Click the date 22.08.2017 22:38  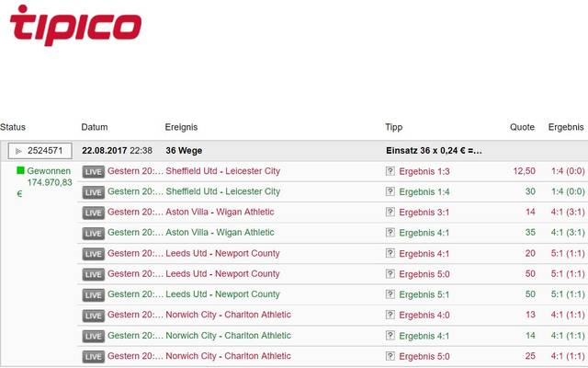[x=117, y=151]
